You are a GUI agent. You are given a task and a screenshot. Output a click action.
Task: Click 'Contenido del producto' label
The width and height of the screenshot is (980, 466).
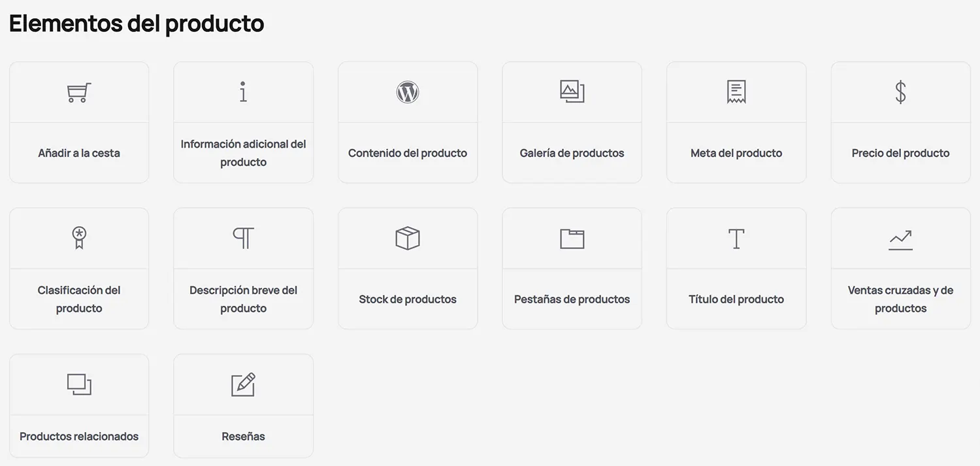tap(408, 153)
